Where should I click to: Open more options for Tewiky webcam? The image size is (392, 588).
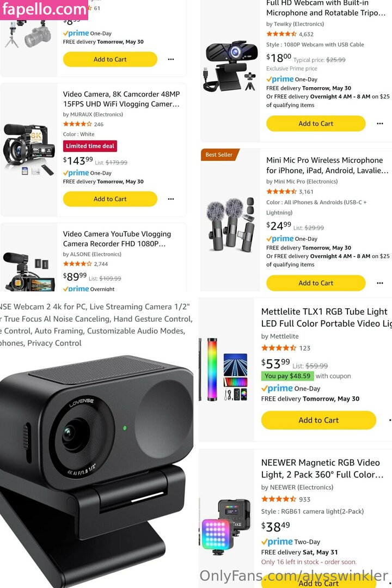[x=379, y=124]
